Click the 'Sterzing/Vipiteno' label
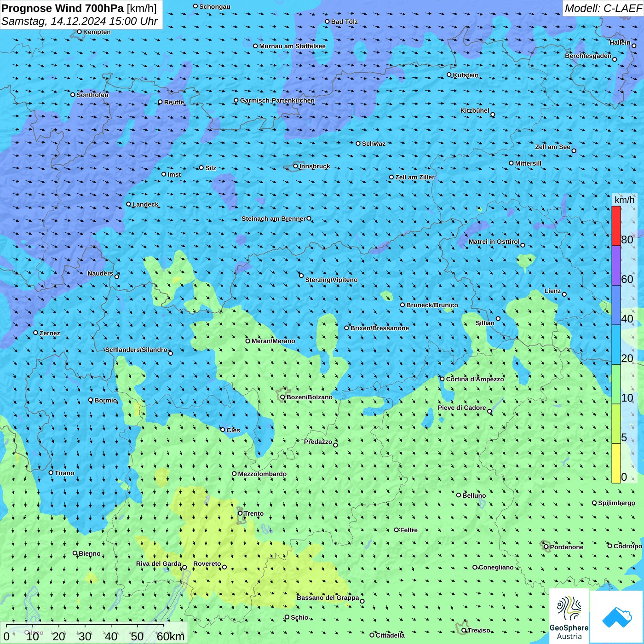This screenshot has height=644, width=644. point(331,280)
